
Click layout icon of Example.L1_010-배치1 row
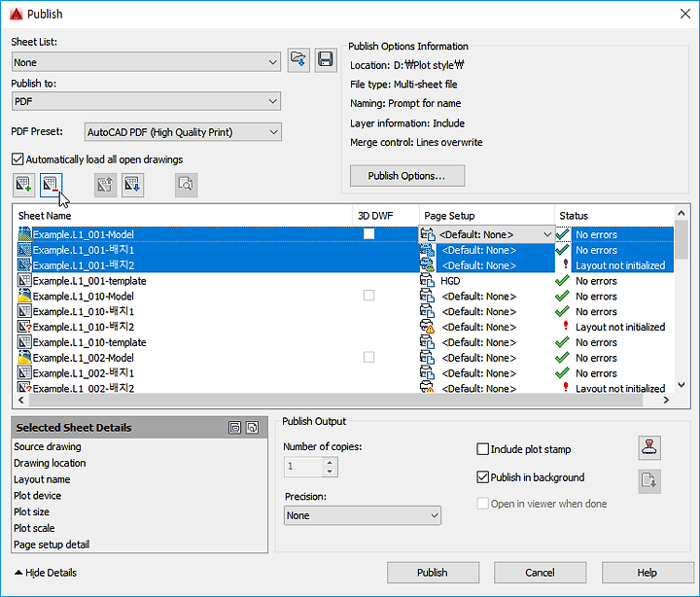pyautogui.click(x=24, y=311)
